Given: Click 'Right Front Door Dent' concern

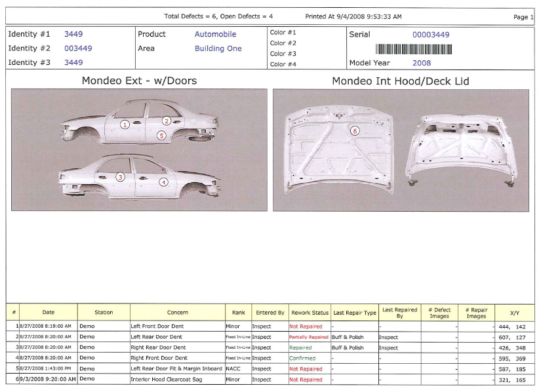Looking at the screenshot, I should coord(159,358).
